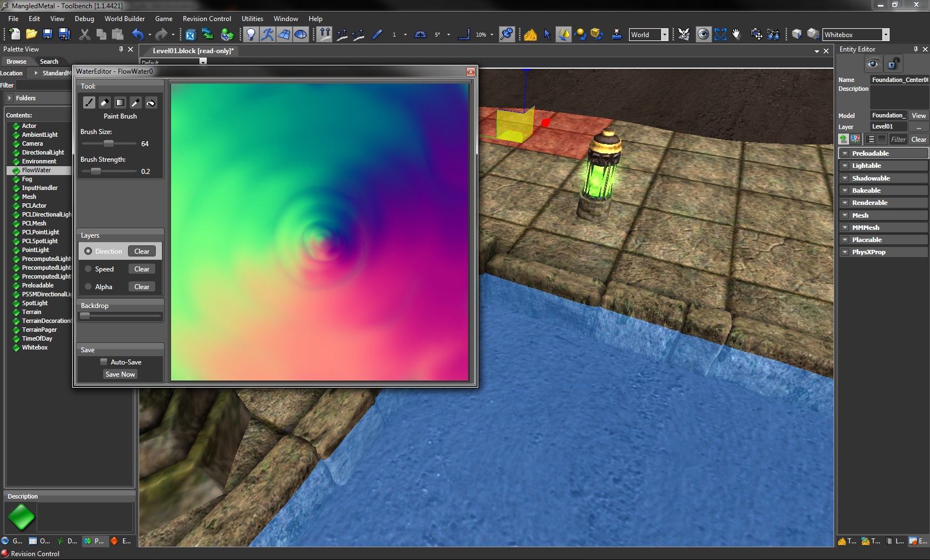Switch to the Search tab in Palette View

tap(49, 61)
